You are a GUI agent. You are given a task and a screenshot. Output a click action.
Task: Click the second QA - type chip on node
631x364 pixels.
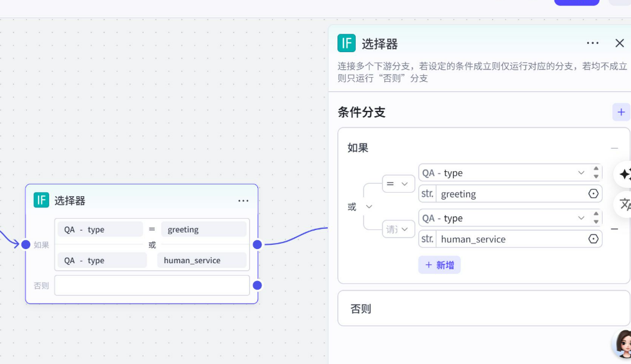pos(102,260)
